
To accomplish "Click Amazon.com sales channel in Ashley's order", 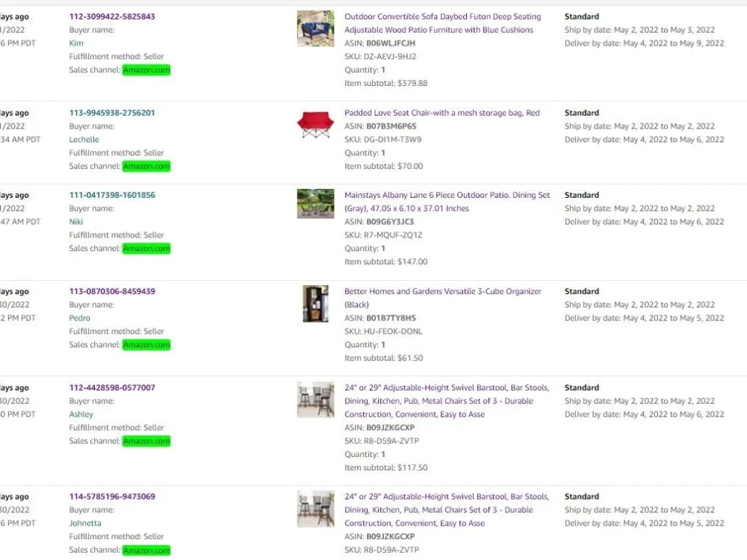I will (146, 441).
